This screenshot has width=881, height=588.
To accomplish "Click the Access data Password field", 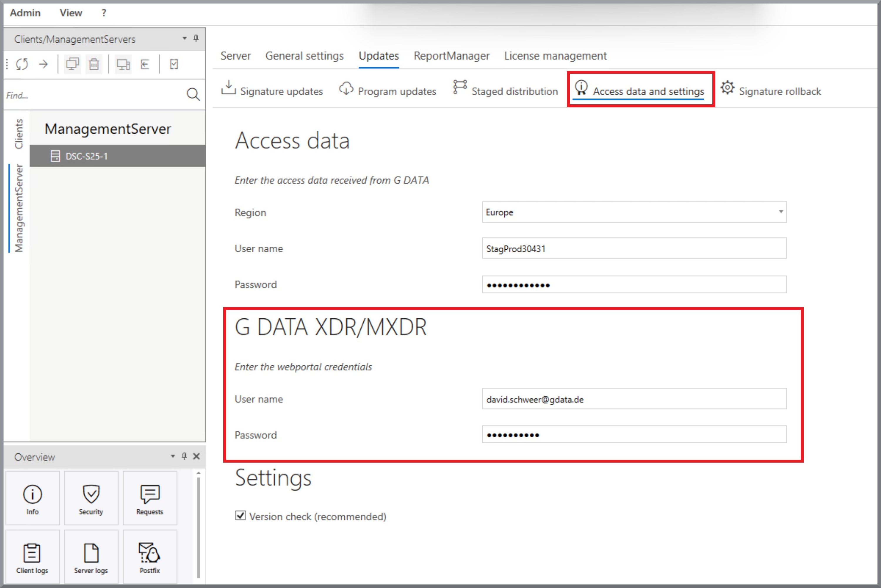I will coord(634,285).
